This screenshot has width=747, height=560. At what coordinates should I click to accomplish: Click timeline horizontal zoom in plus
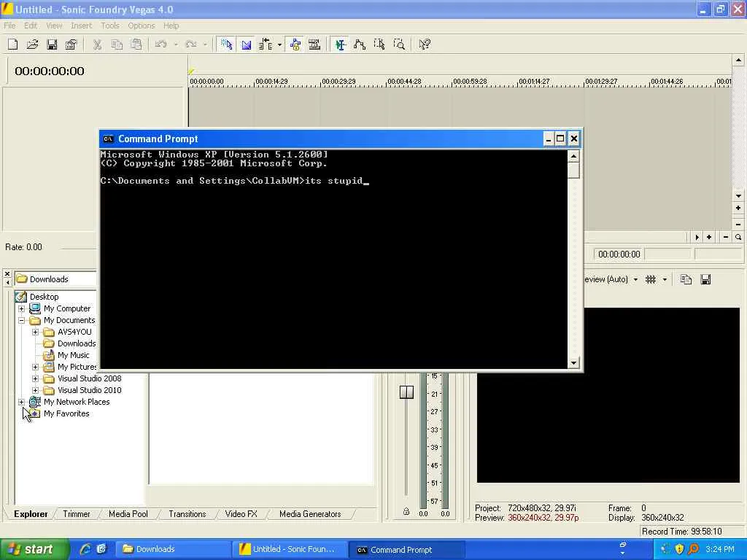[709, 237]
